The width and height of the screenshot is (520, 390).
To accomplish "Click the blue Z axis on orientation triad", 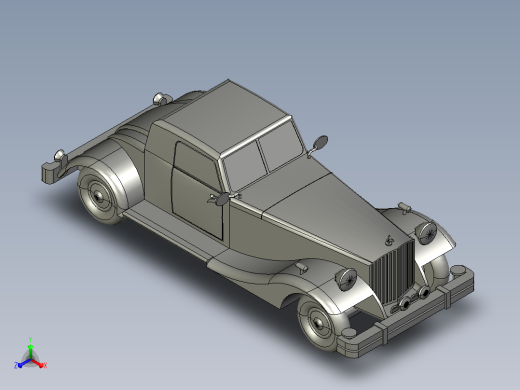I will 21,364.
